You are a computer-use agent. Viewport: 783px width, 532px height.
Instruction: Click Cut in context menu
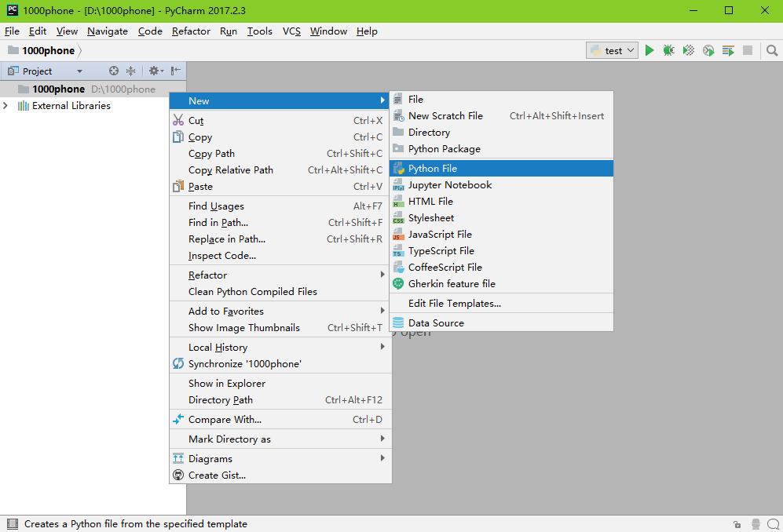pyautogui.click(x=280, y=120)
